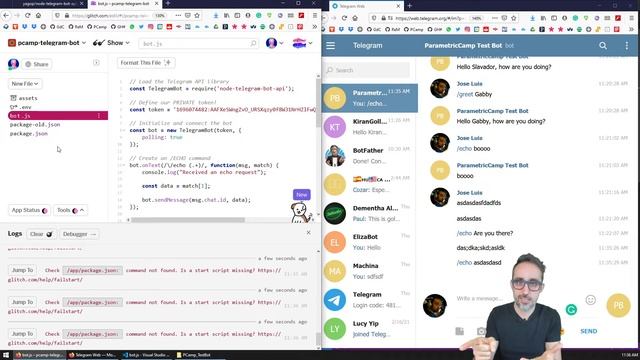Show more bookmarks in Glitch browser window
Image resolution: width=640 pixels, height=360 pixels.
click(x=314, y=27)
